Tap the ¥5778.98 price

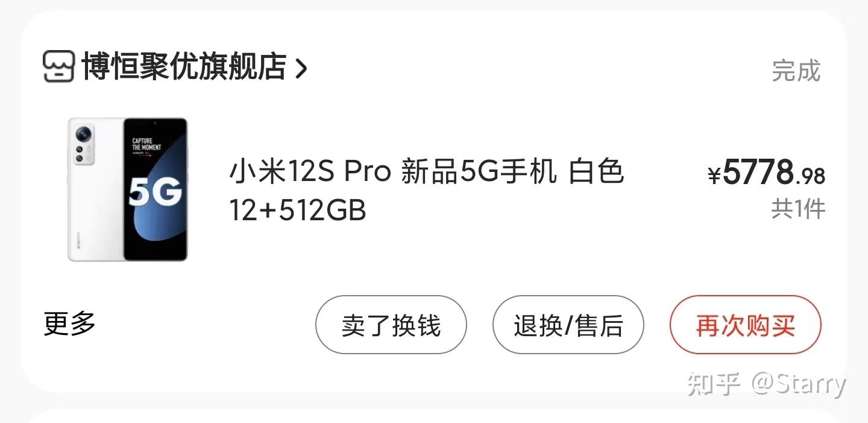tap(766, 173)
